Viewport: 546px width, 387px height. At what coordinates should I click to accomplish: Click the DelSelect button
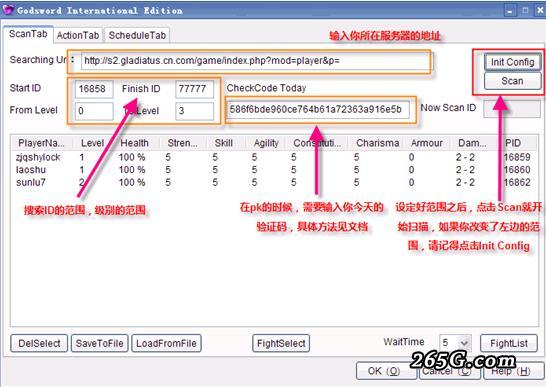pos(39,343)
